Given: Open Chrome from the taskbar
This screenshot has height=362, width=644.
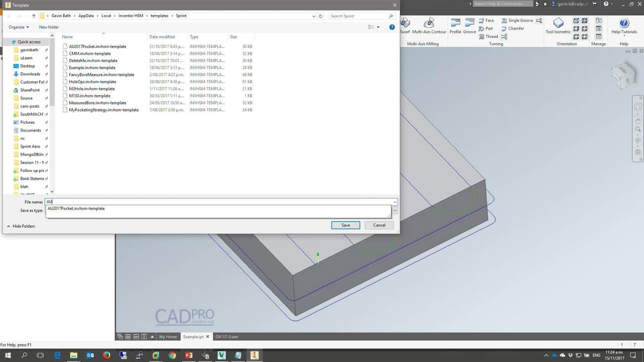Looking at the screenshot, I should pyautogui.click(x=172, y=355).
